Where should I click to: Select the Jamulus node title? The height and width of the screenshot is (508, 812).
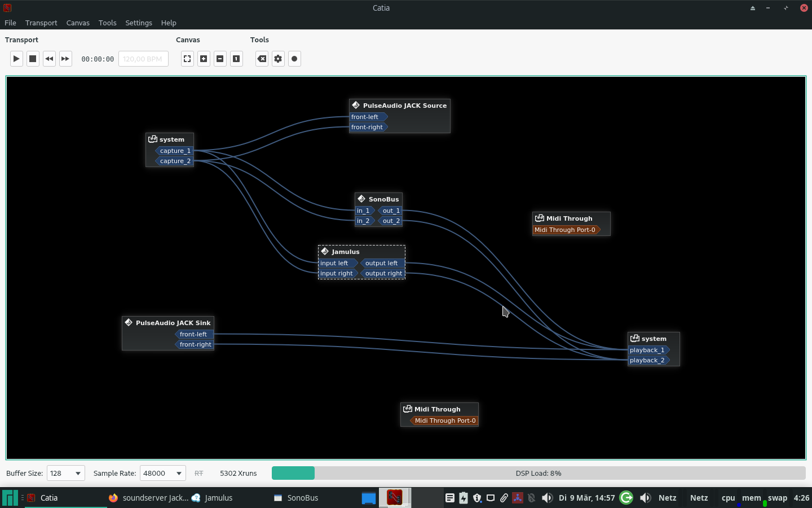(345, 252)
